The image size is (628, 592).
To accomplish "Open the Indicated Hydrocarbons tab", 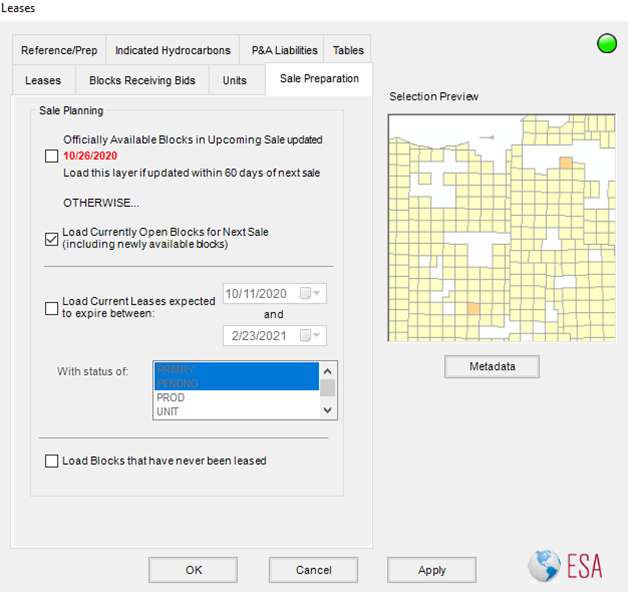I will pyautogui.click(x=172, y=50).
